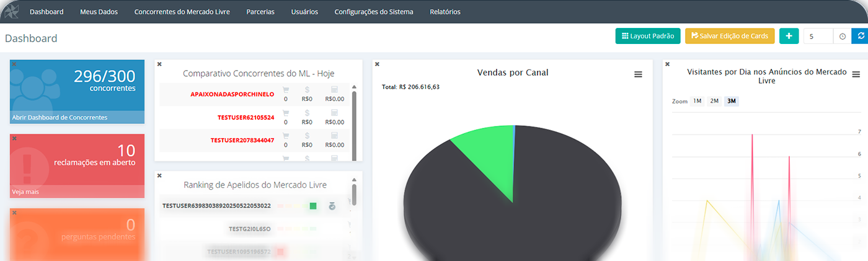The image size is (868, 261).
Task: Click competitor TESTUSER62105524
Action: (x=246, y=117)
